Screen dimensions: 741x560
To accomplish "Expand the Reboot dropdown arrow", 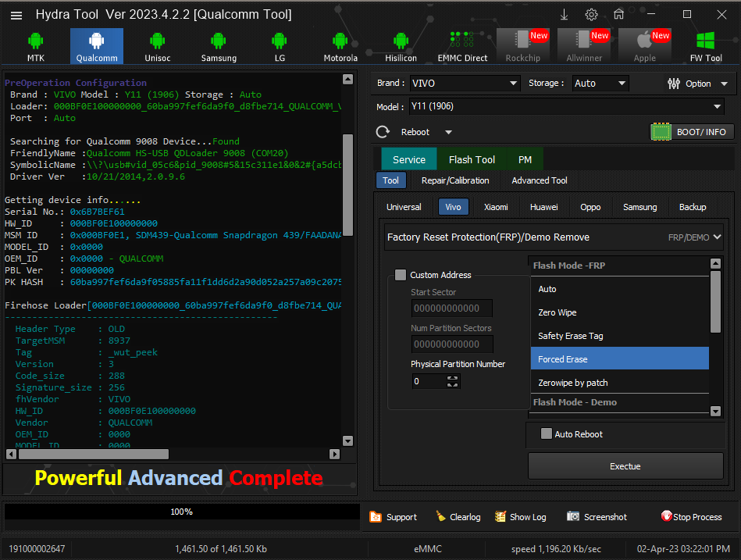I will click(x=448, y=132).
